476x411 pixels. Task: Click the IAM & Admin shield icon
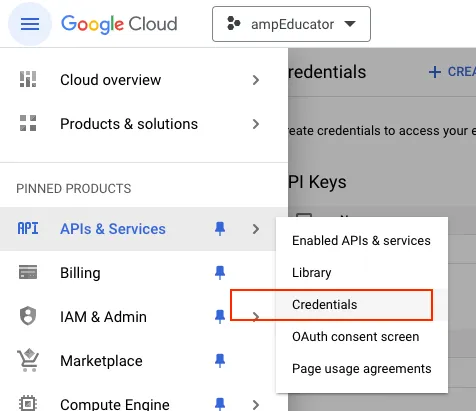tap(28, 315)
